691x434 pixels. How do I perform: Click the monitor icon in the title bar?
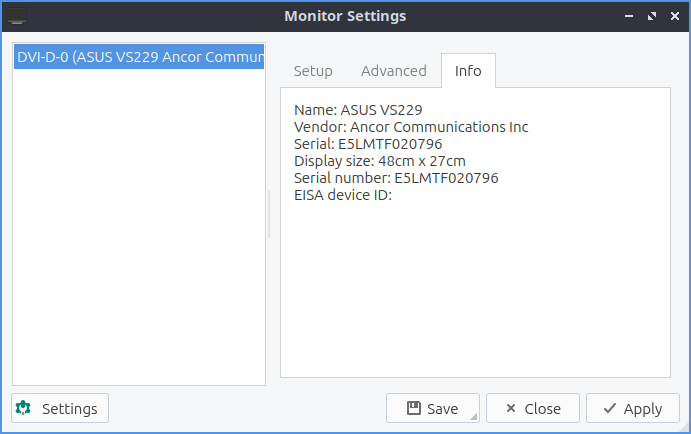point(18,17)
